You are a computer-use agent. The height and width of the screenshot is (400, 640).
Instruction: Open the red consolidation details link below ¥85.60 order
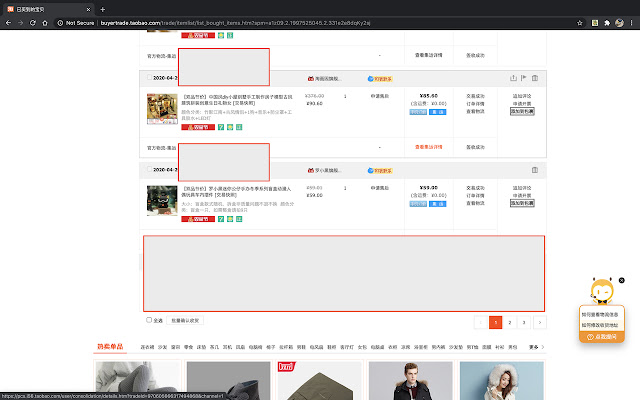click(x=429, y=147)
